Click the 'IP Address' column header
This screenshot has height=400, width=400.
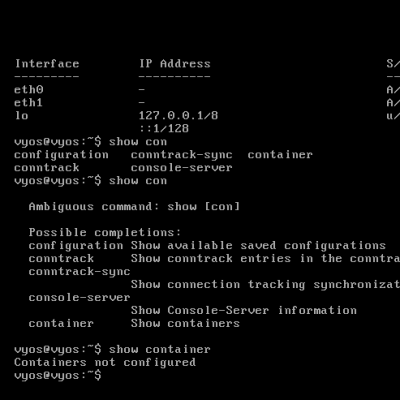[x=175, y=64]
